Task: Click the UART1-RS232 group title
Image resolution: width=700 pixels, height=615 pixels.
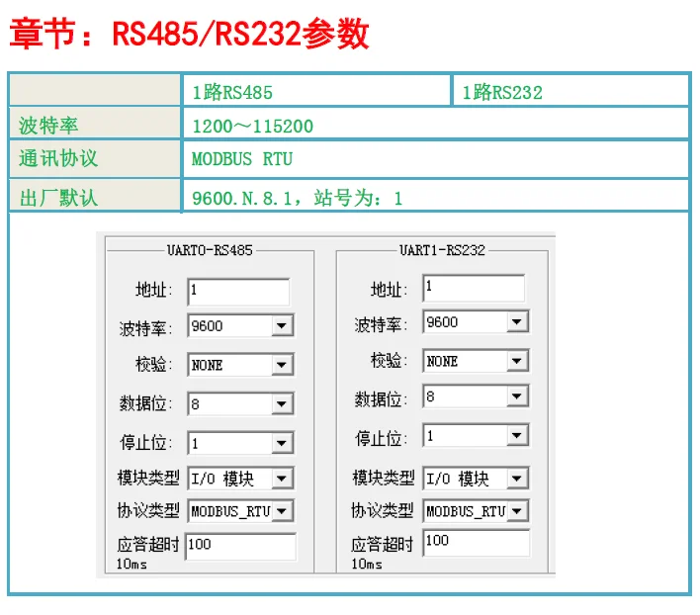Action: tap(442, 250)
